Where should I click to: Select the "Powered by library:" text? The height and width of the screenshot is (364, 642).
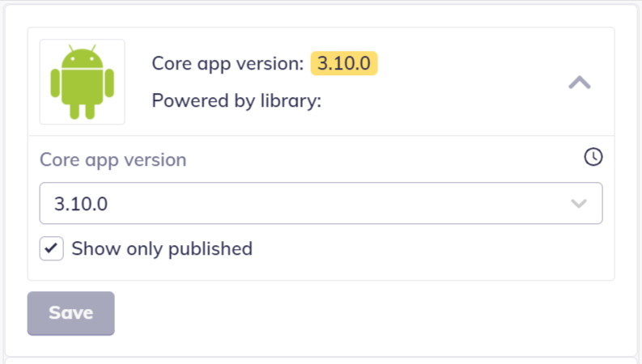(236, 101)
